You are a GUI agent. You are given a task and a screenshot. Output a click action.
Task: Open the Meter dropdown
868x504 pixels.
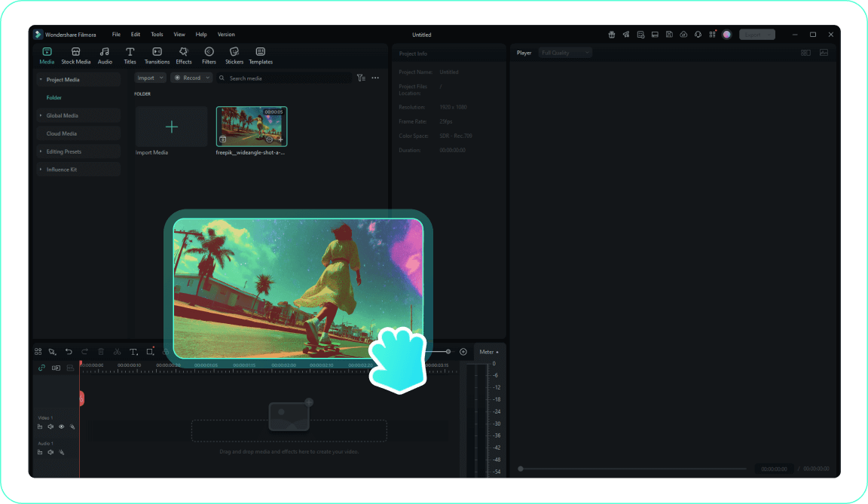489,352
